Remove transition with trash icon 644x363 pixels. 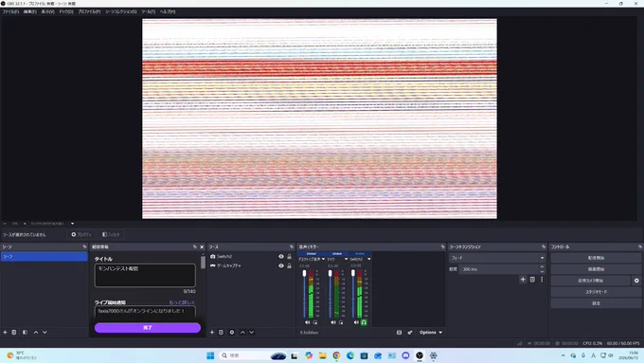[x=532, y=280]
